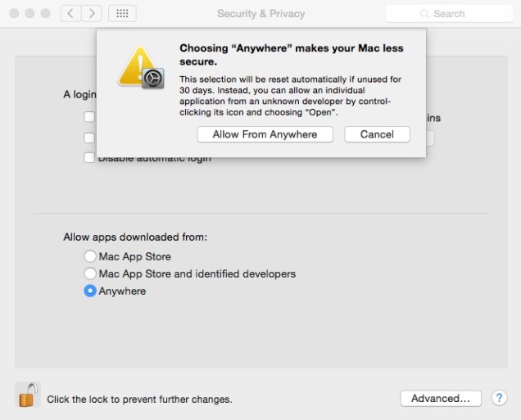Toggle the second checkbox under A login

(89, 138)
